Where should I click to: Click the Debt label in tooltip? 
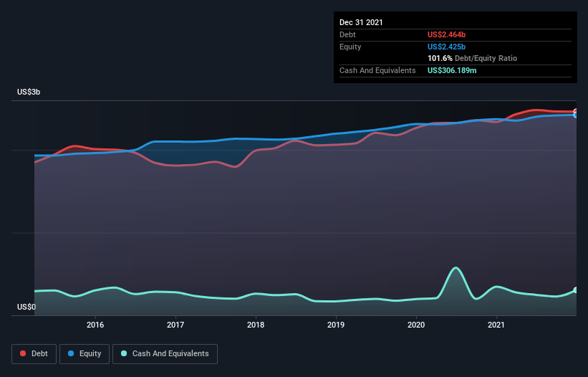coord(347,34)
